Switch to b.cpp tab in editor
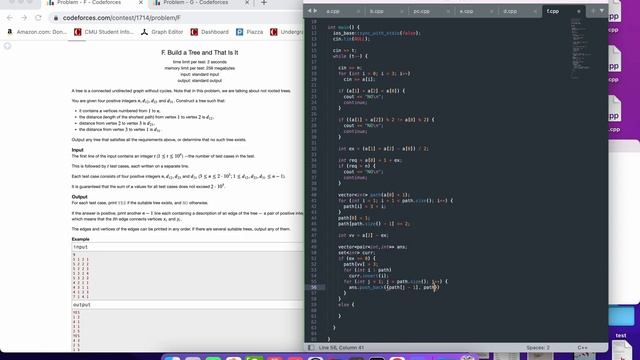The width and height of the screenshot is (640, 360). click(376, 11)
